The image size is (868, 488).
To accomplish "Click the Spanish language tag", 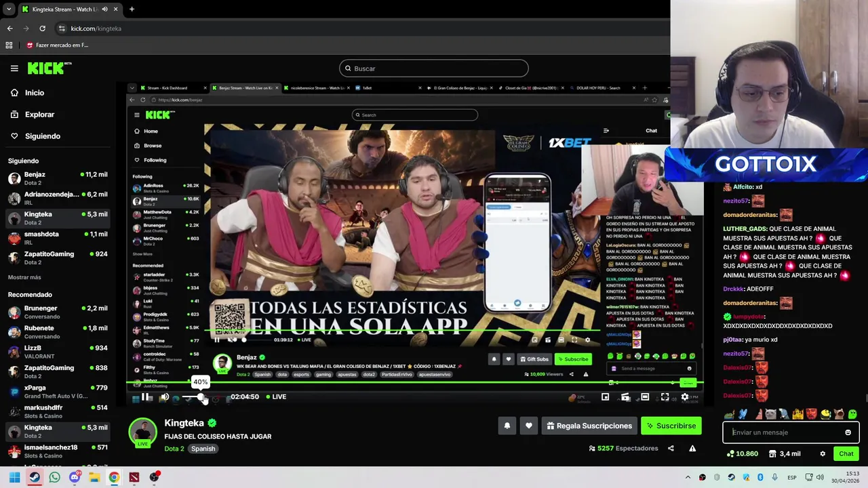I will [203, 449].
